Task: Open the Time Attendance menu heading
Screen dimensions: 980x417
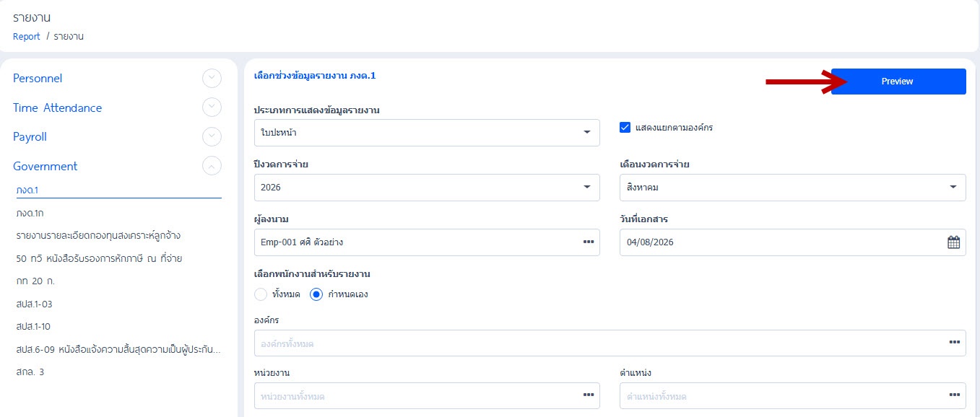Action: click(57, 108)
